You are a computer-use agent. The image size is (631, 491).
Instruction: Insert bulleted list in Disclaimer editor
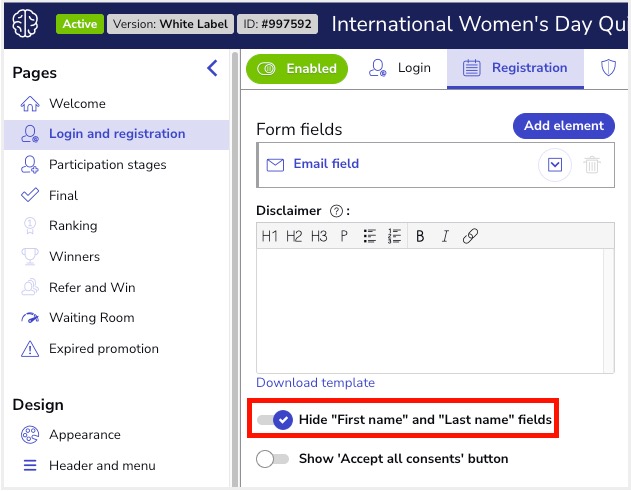pos(369,236)
